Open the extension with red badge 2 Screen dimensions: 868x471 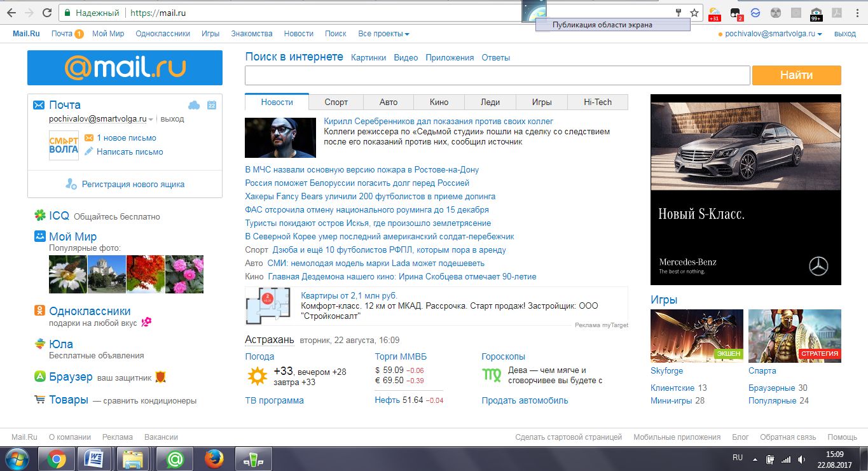(735, 13)
